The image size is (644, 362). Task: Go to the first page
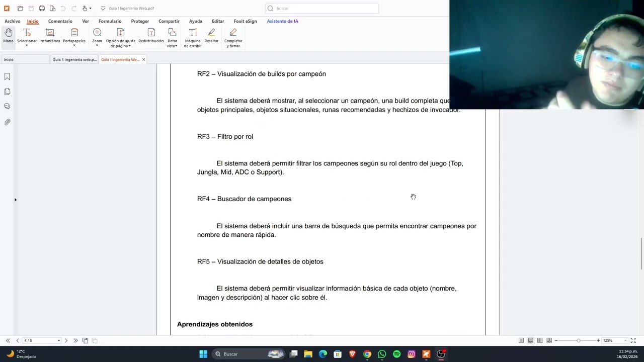pos(8,340)
